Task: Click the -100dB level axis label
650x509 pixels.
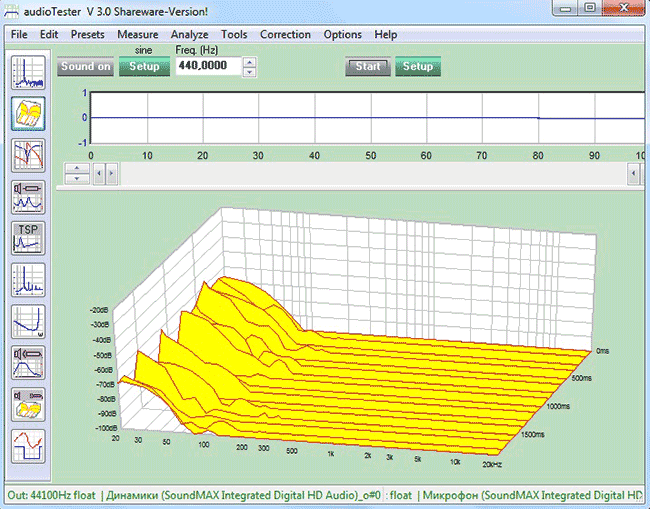Action: (x=107, y=428)
